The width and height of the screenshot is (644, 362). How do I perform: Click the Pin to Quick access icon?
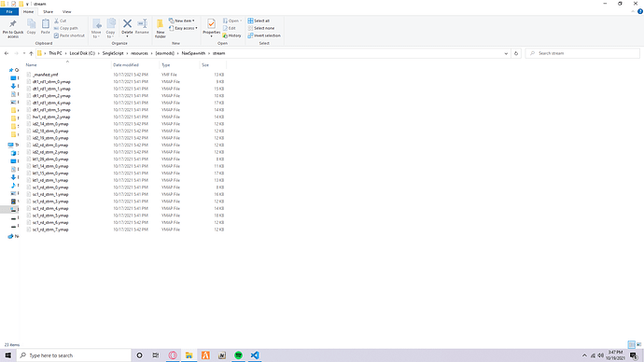(13, 24)
